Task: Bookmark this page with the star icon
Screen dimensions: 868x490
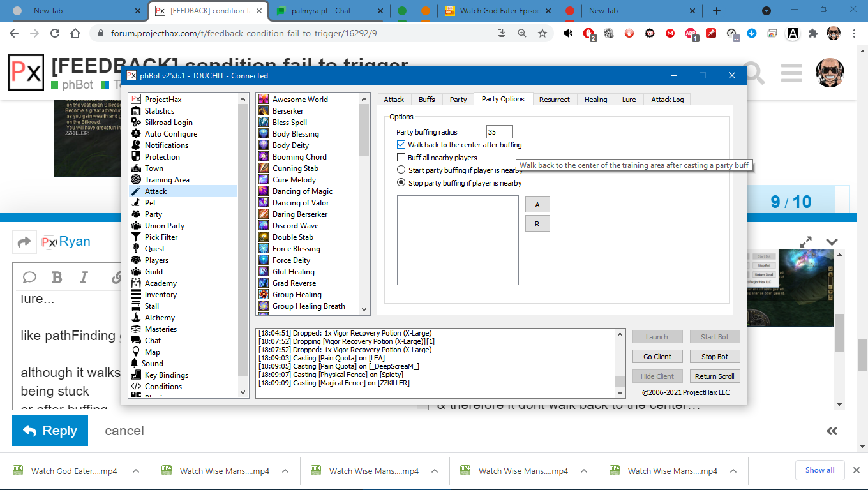Action: (x=542, y=33)
